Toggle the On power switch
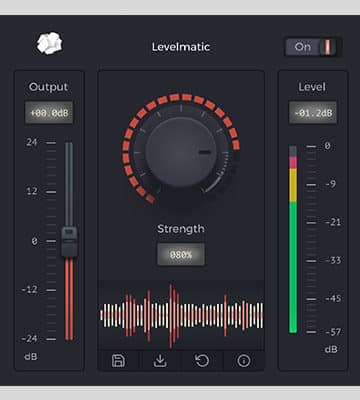Image resolution: width=360 pixels, height=400 pixels. point(313,47)
